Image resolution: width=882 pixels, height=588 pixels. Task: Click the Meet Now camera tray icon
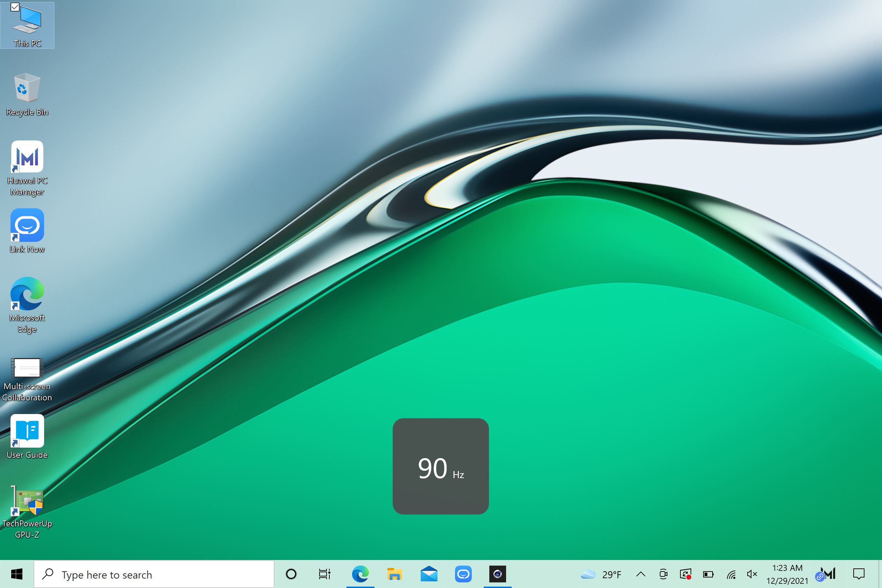663,574
